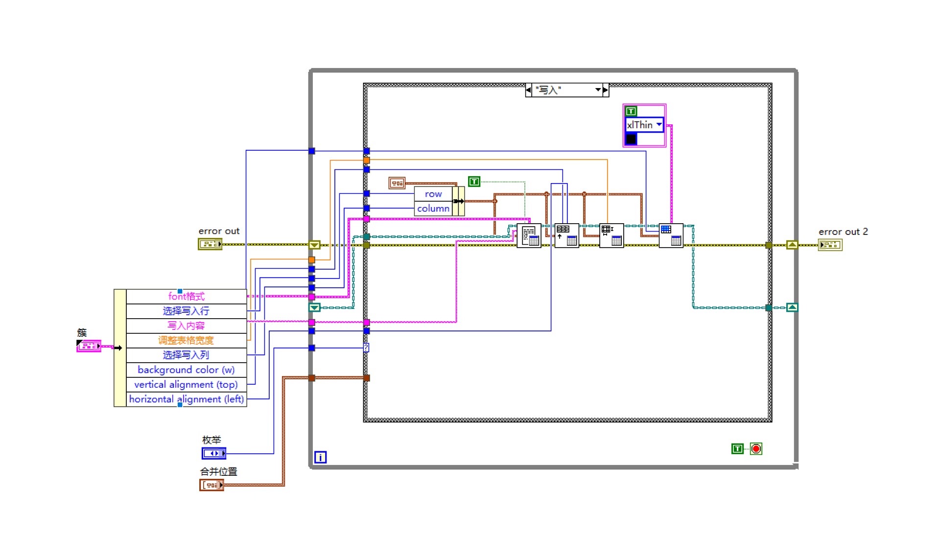Open case selector label dropdown arrow
The height and width of the screenshot is (560, 940).
coord(598,90)
